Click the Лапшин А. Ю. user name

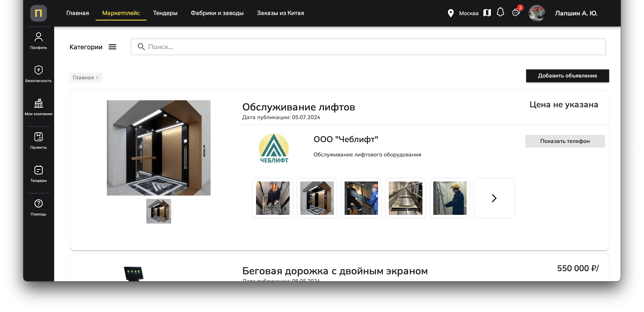pyautogui.click(x=576, y=13)
